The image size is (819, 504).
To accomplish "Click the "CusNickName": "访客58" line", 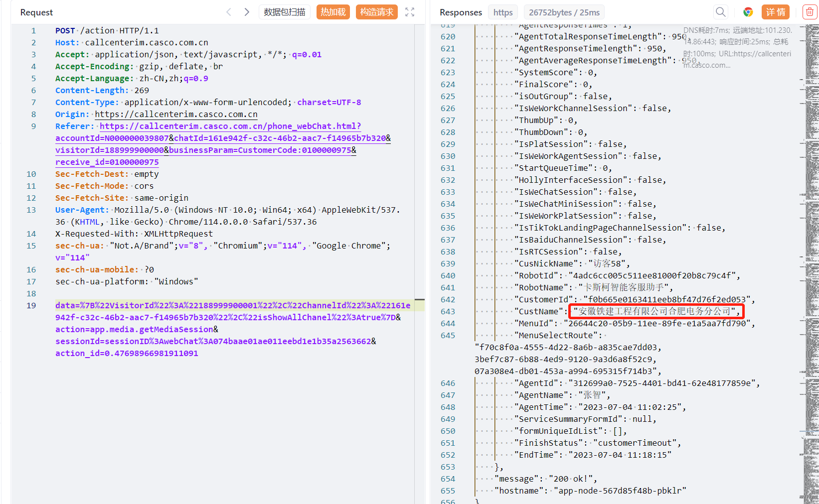I will coord(572,263).
